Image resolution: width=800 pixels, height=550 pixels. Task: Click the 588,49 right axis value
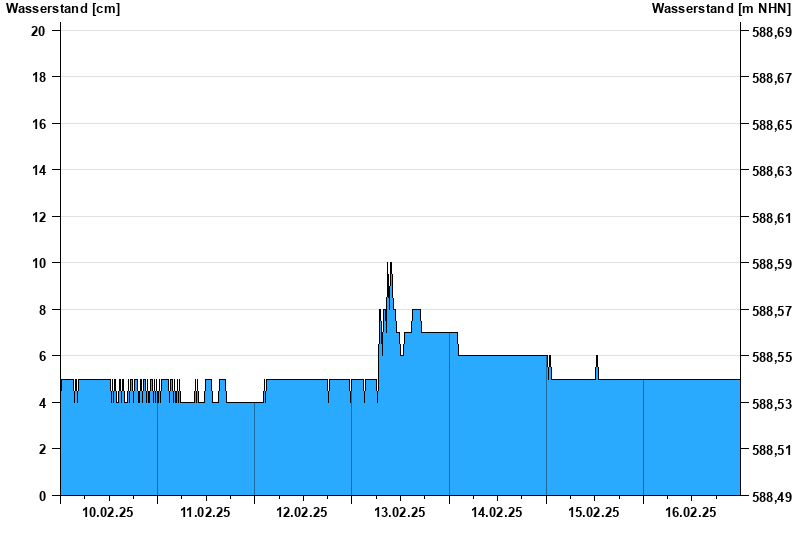pyautogui.click(x=772, y=497)
